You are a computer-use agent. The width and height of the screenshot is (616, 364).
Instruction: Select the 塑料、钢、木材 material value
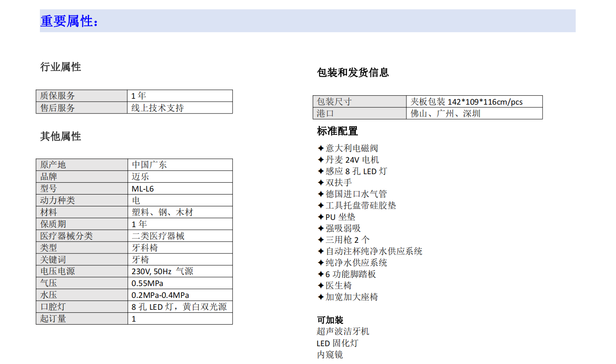pos(162,212)
